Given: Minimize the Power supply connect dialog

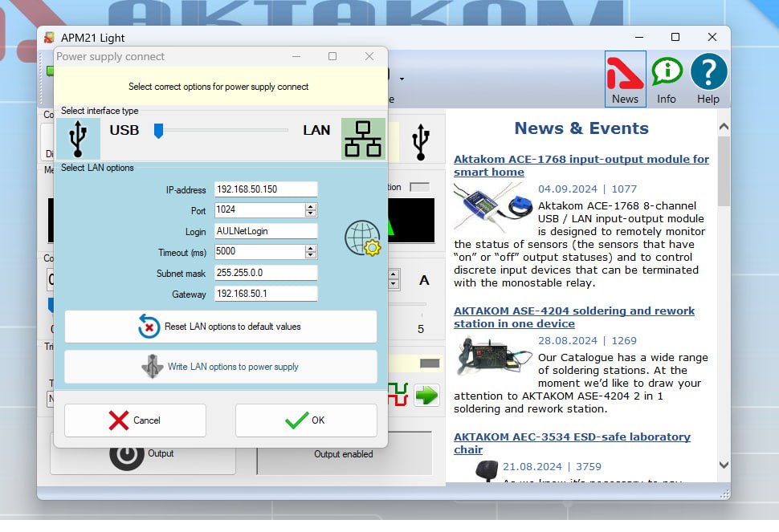Looking at the screenshot, I should point(296,57).
